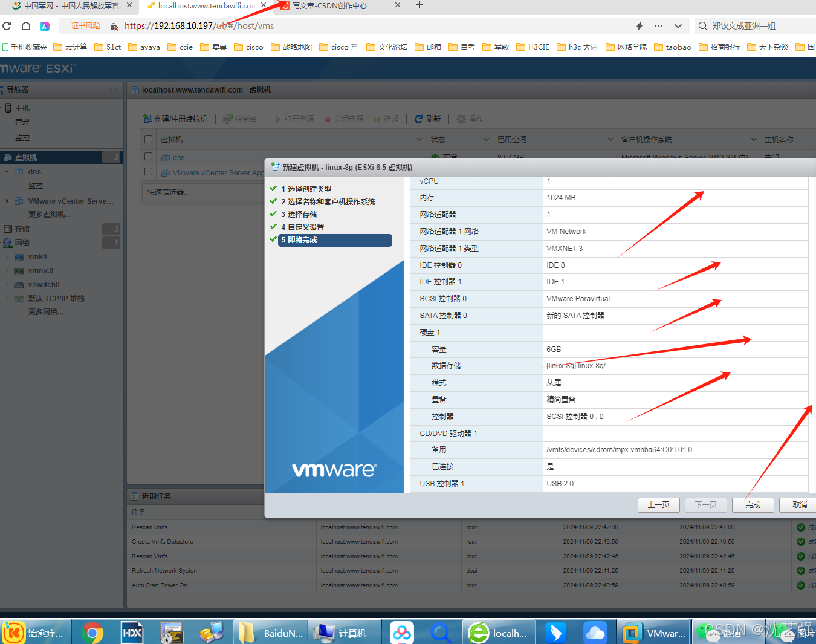Click 上一页 to go back
Image resolution: width=816 pixels, height=644 pixels.
[x=658, y=505]
